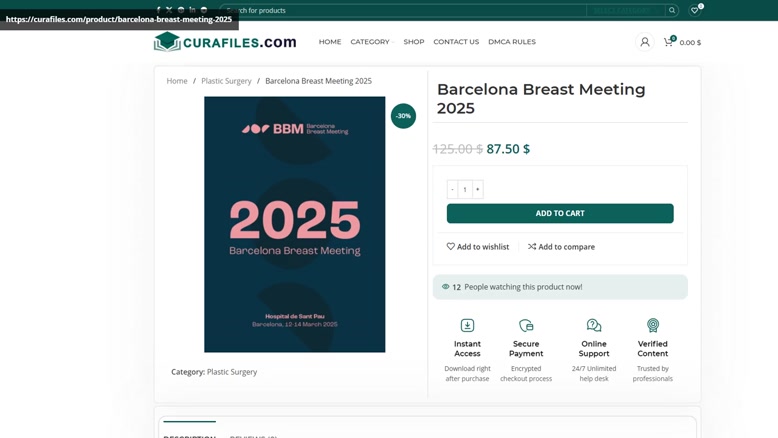Open the wishlist heart icon in header
This screenshot has height=438, width=778.
tap(695, 10)
